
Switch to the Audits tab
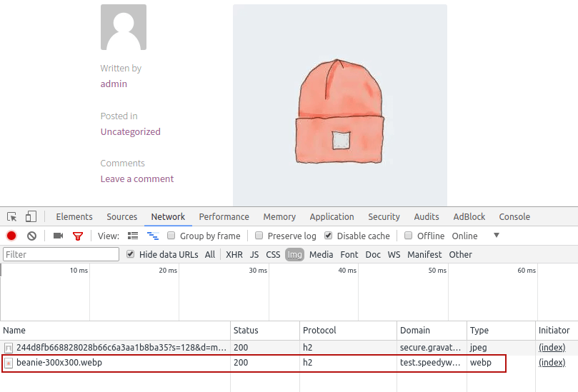[427, 216]
